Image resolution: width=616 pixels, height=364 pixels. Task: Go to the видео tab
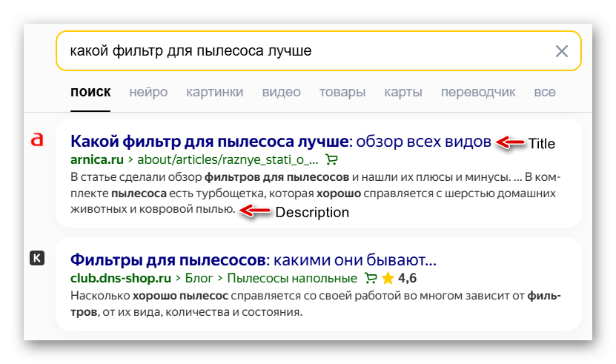point(282,93)
